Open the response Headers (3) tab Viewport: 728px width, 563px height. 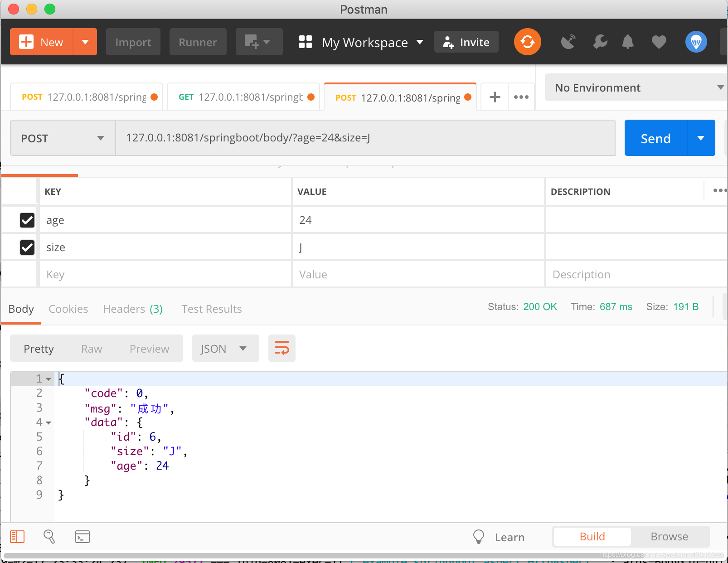133,309
